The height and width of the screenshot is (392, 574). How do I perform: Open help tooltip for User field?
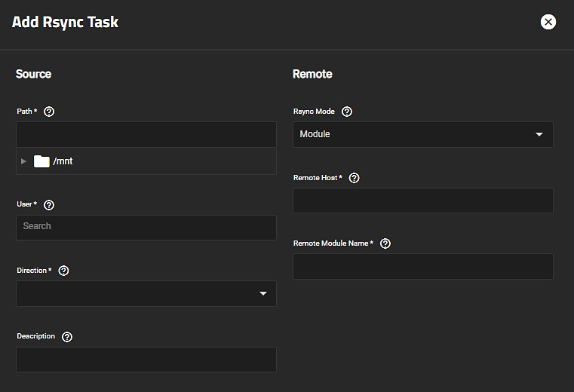coord(49,205)
